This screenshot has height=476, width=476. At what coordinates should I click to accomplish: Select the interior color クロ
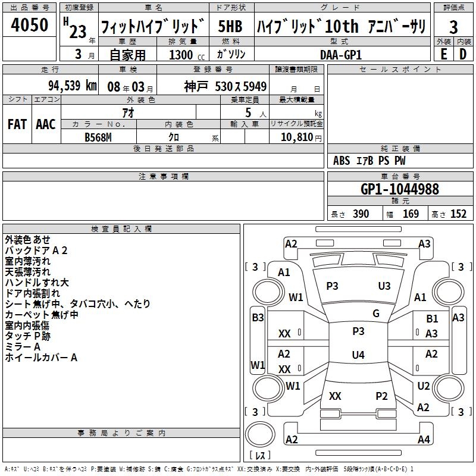[x=174, y=137]
